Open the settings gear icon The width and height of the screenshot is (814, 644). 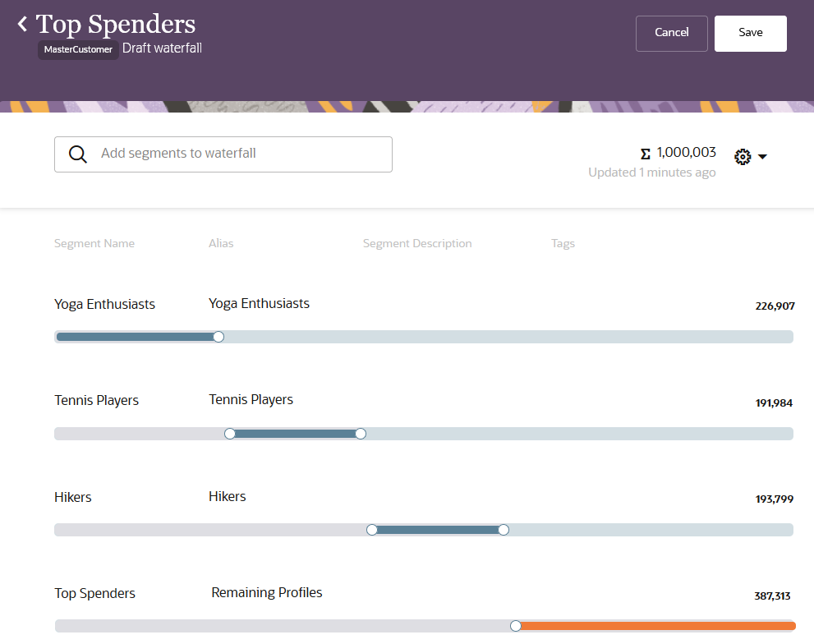743,157
